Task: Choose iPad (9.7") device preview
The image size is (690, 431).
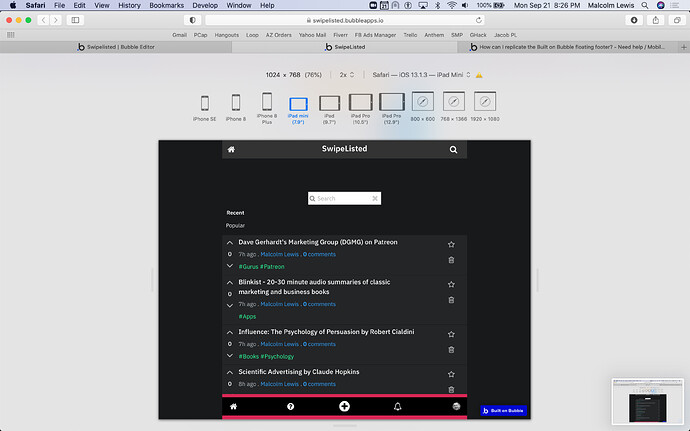Action: coord(329,110)
